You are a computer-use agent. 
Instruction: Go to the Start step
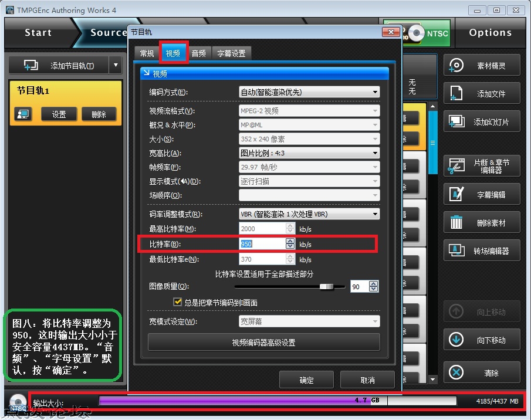tap(38, 33)
